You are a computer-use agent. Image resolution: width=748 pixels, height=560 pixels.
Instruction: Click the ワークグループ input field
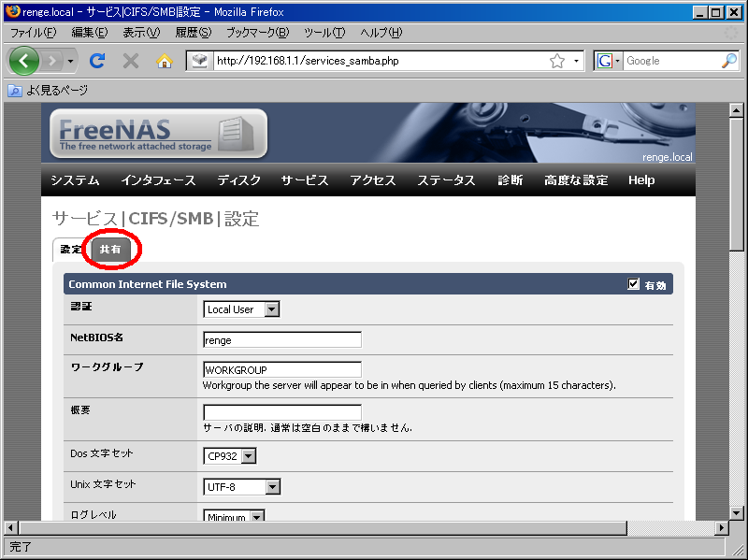(282, 369)
